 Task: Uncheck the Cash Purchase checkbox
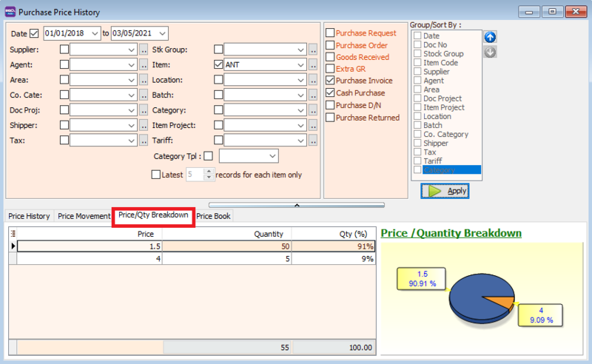click(x=330, y=92)
